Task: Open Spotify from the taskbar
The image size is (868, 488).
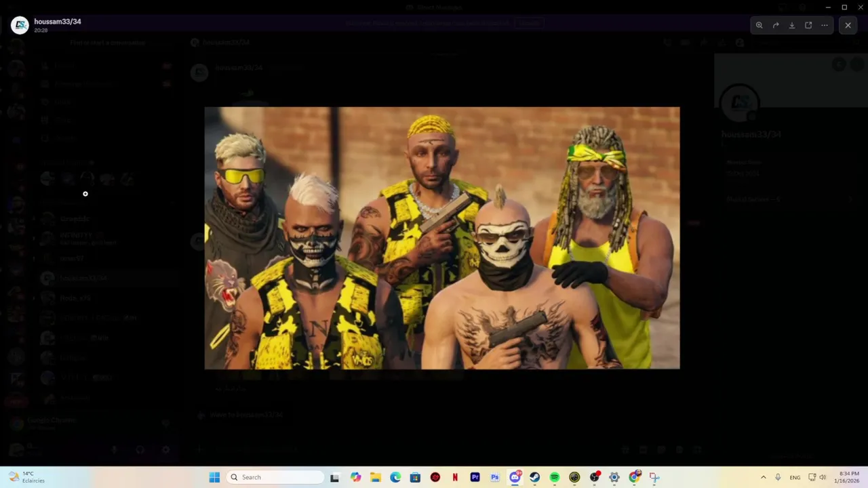Action: pos(555,477)
